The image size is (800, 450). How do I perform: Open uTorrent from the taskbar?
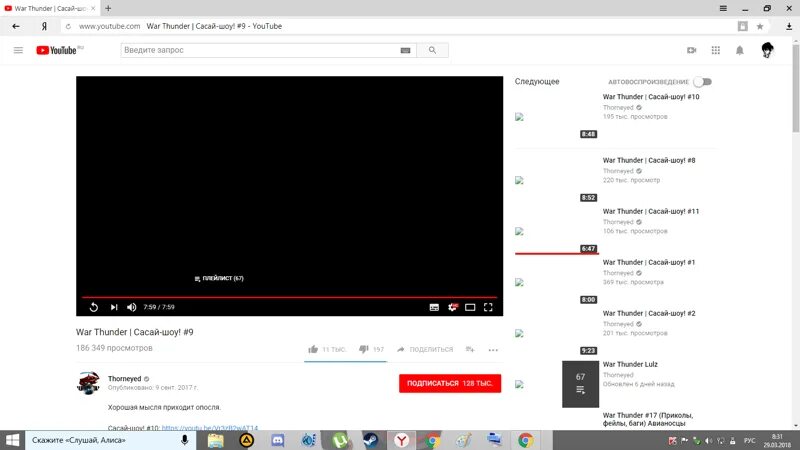pyautogui.click(x=340, y=440)
